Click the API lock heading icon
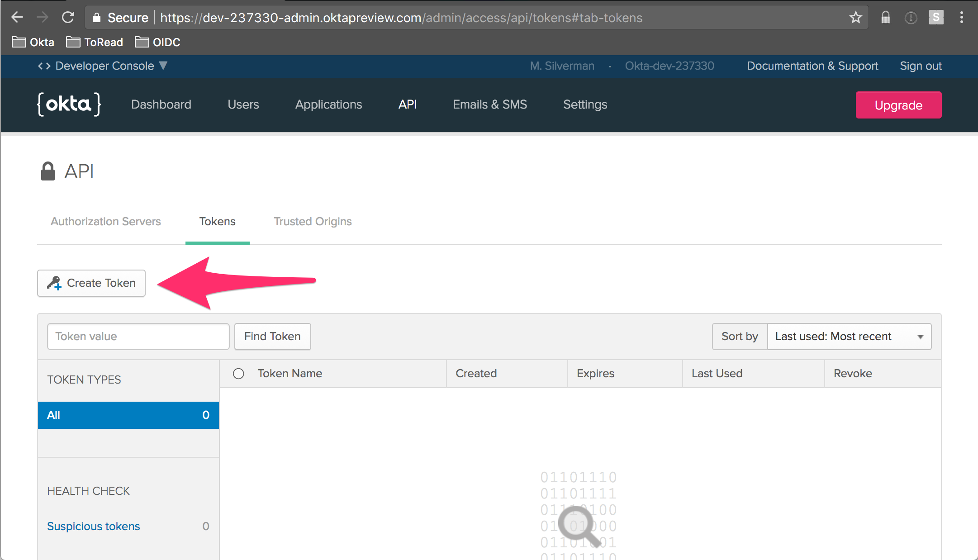This screenshot has width=978, height=560. [48, 171]
